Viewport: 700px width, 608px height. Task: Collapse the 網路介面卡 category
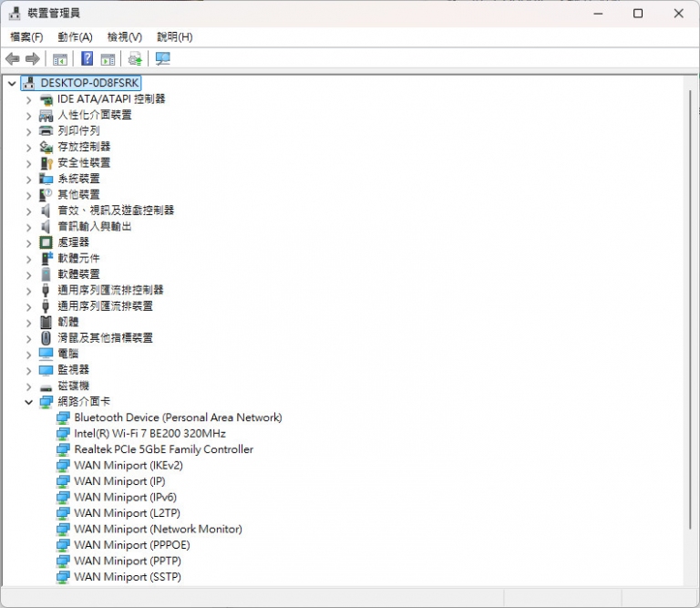[x=28, y=402]
